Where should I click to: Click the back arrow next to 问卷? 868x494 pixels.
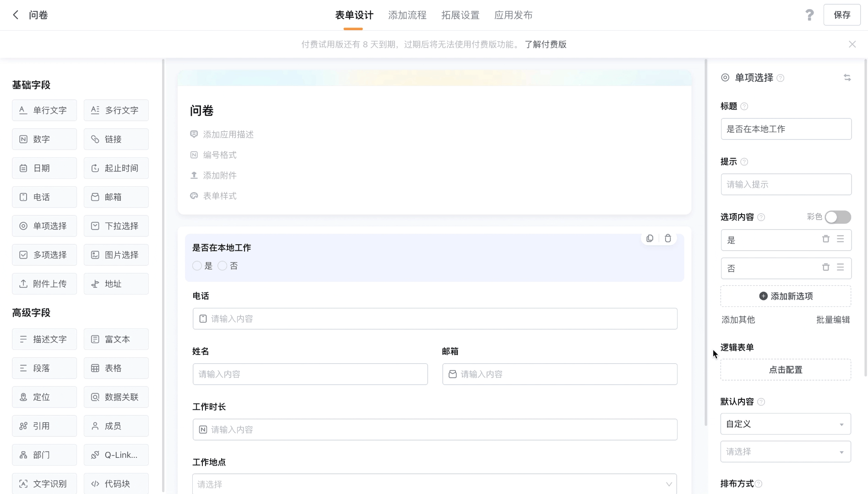pyautogui.click(x=16, y=15)
